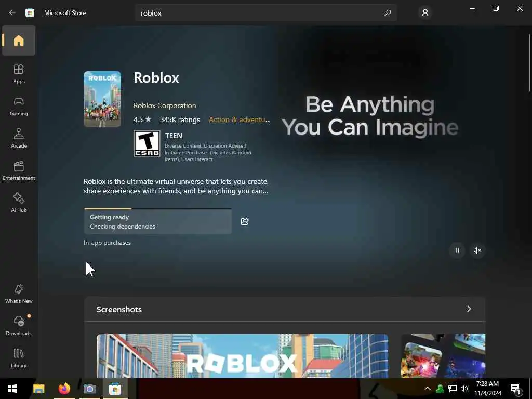
Task: Click the Roblox description text
Action: [176, 187]
